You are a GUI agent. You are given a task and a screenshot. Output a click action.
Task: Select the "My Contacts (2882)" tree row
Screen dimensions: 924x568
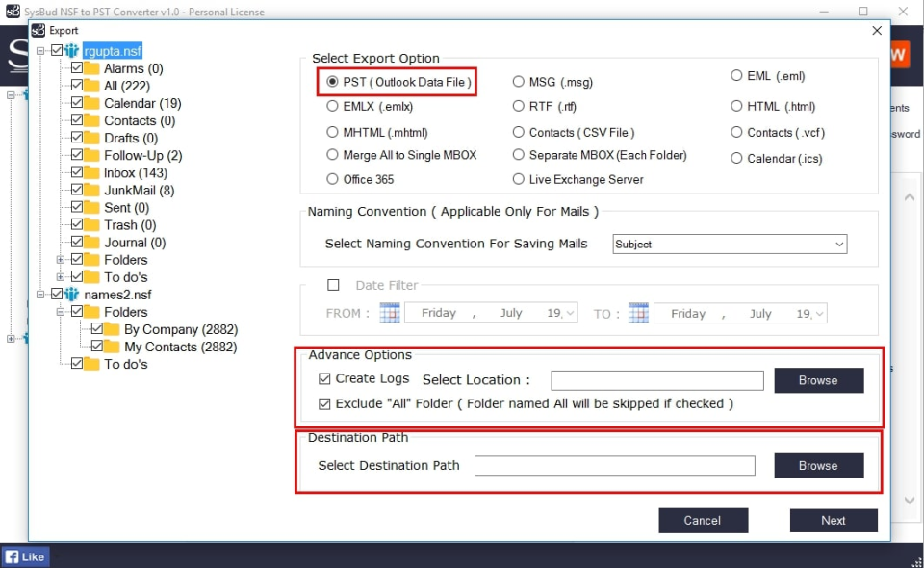click(180, 347)
